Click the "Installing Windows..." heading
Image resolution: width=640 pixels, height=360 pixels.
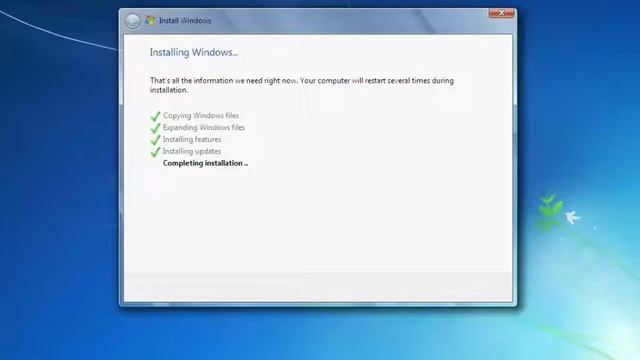[194, 53]
